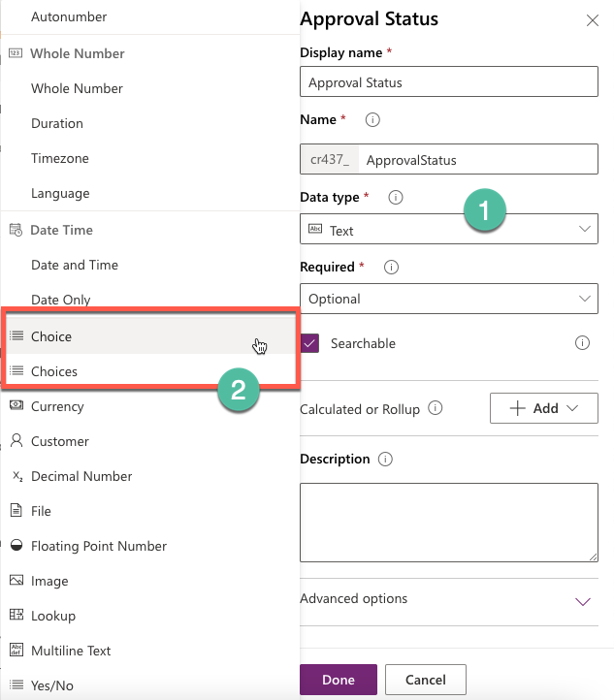
Task: Uncheck the Searchable checkbox
Action: (x=309, y=343)
